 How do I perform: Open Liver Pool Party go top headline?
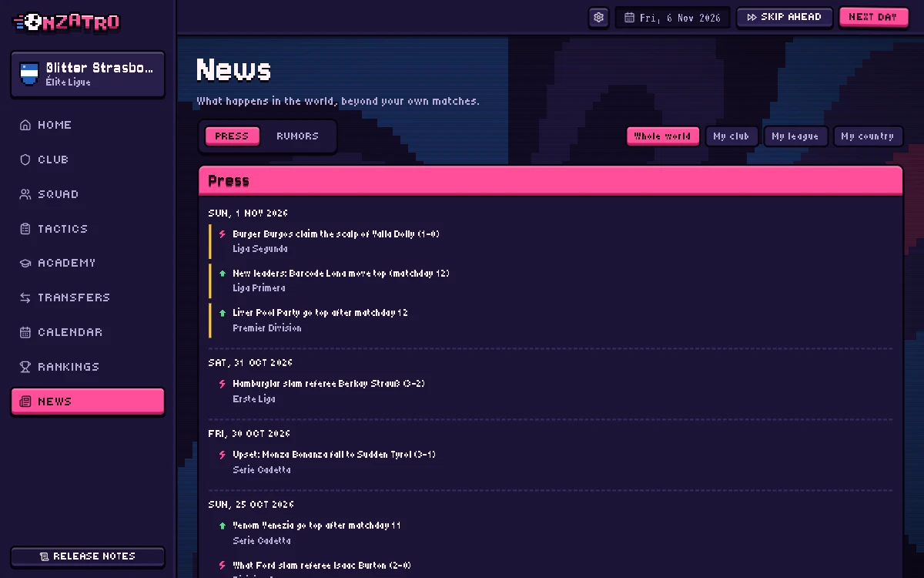coord(320,313)
